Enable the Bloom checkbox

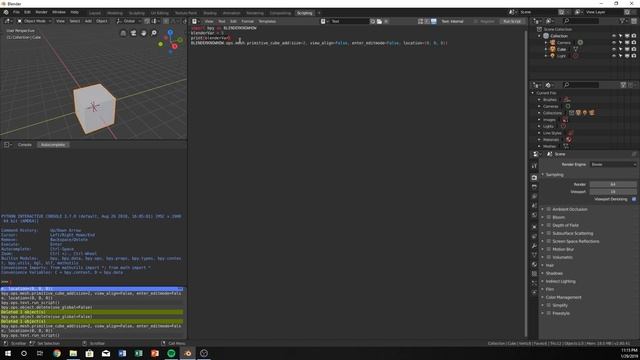tap(549, 217)
